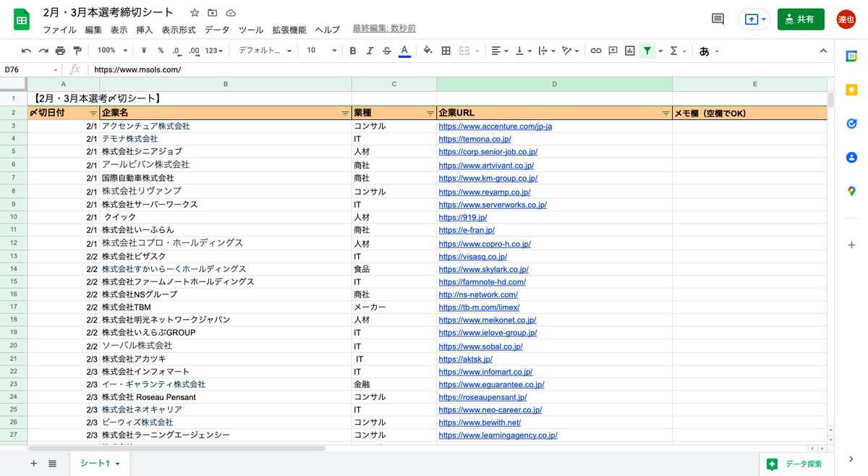
Task: Decrease decimal places button
Action: [x=177, y=51]
